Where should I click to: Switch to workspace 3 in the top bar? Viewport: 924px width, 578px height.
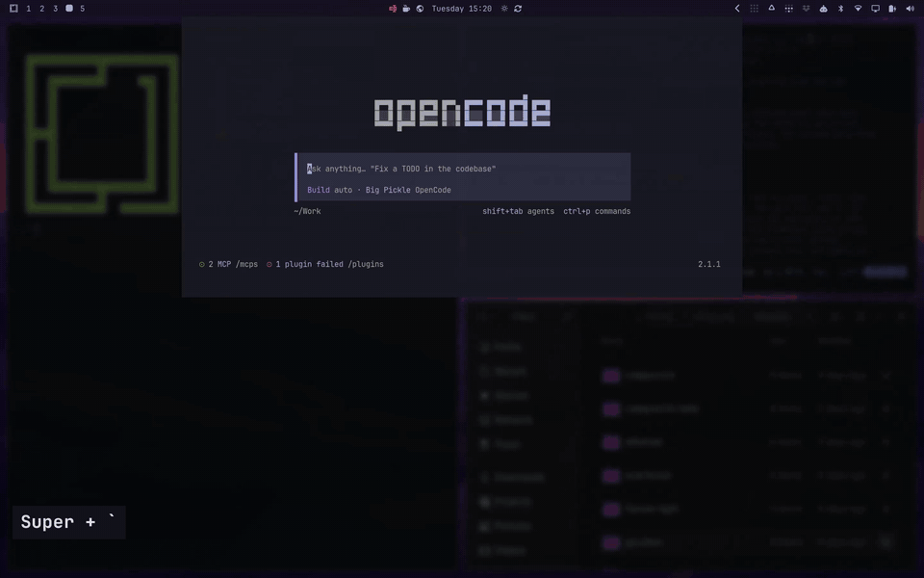click(x=56, y=9)
